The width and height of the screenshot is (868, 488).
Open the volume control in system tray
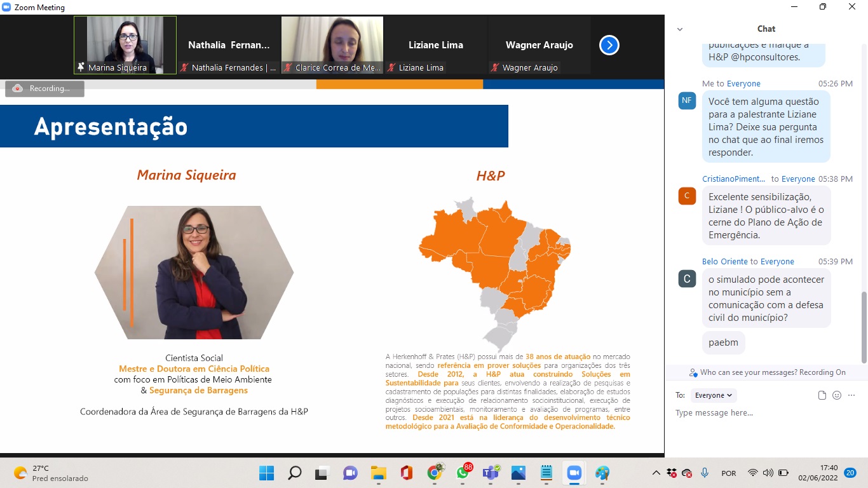pos(768,473)
